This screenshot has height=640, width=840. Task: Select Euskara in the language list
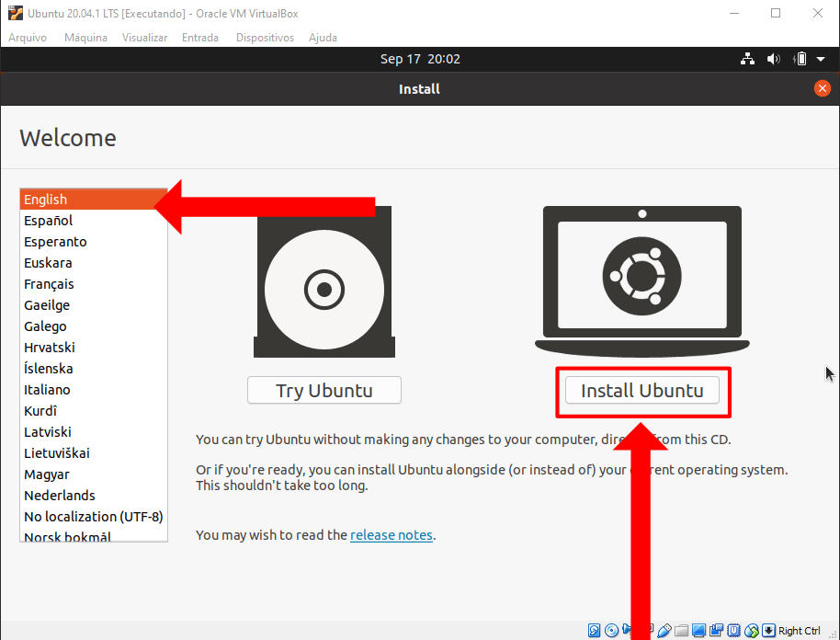point(94,263)
